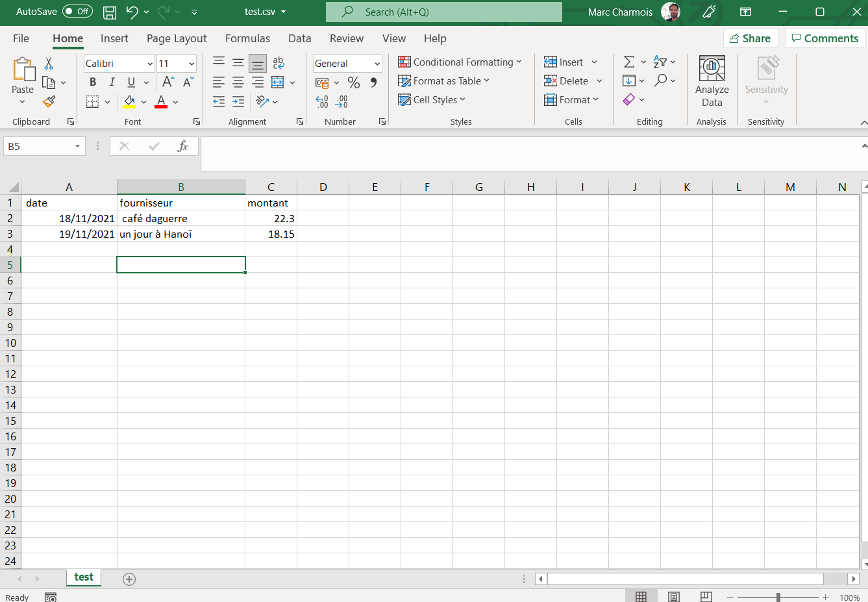This screenshot has height=602, width=868.
Task: Apply red font color A
Action: click(161, 101)
